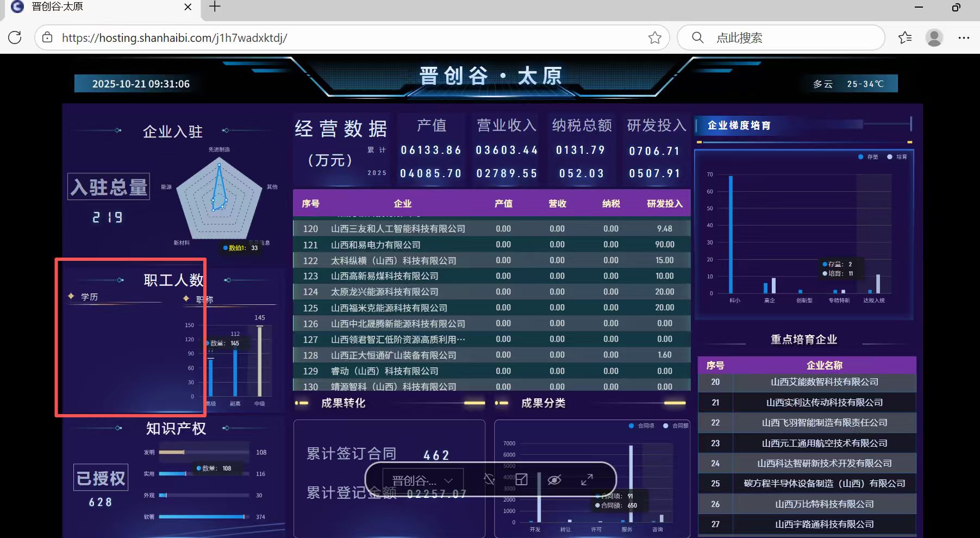The height and width of the screenshot is (538, 980).
Task: Open a new browser tab
Action: pos(215,7)
